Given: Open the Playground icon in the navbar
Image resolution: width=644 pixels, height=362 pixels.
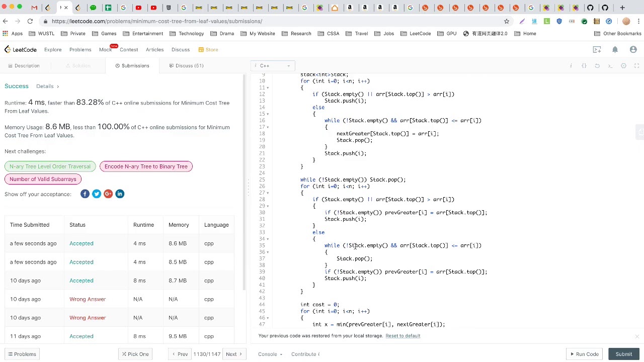Looking at the screenshot, I should coord(597,49).
